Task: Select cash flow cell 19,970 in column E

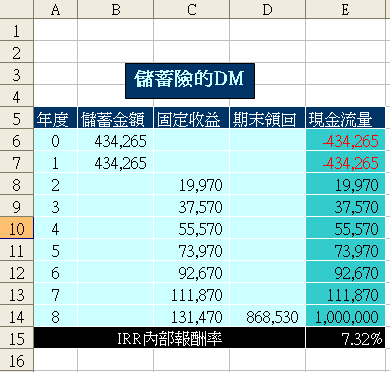Action: (x=345, y=184)
